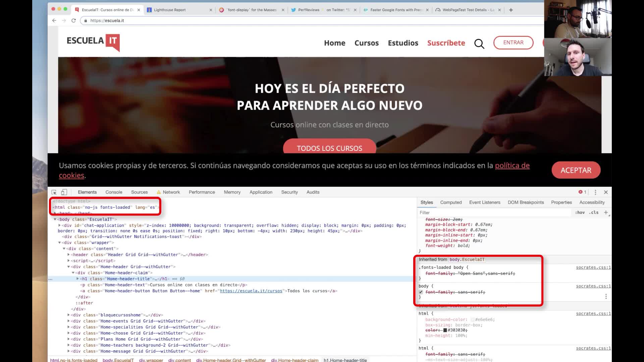
Task: Open the Performance tab in DevTools
Action: tap(202, 192)
